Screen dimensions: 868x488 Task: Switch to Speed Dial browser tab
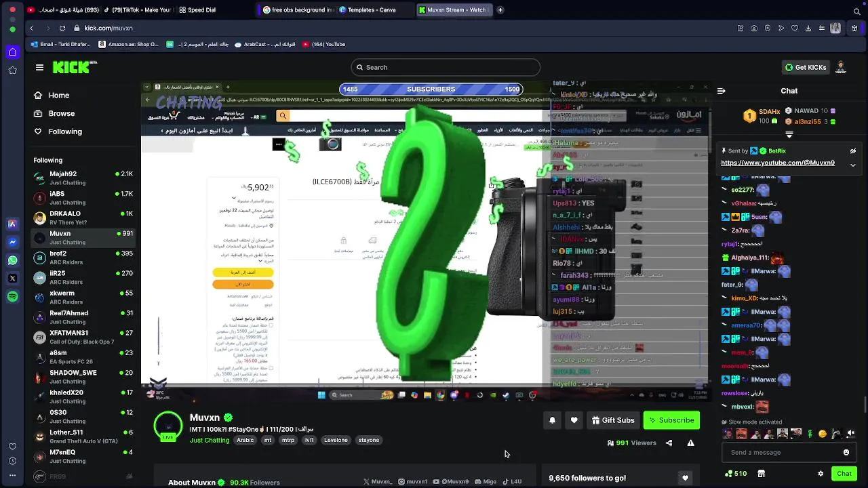(197, 10)
